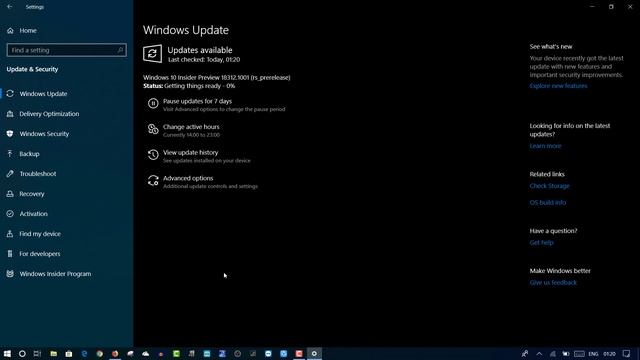Screen dimensions: 640x360
Task: Open View update history
Action: [191, 153]
